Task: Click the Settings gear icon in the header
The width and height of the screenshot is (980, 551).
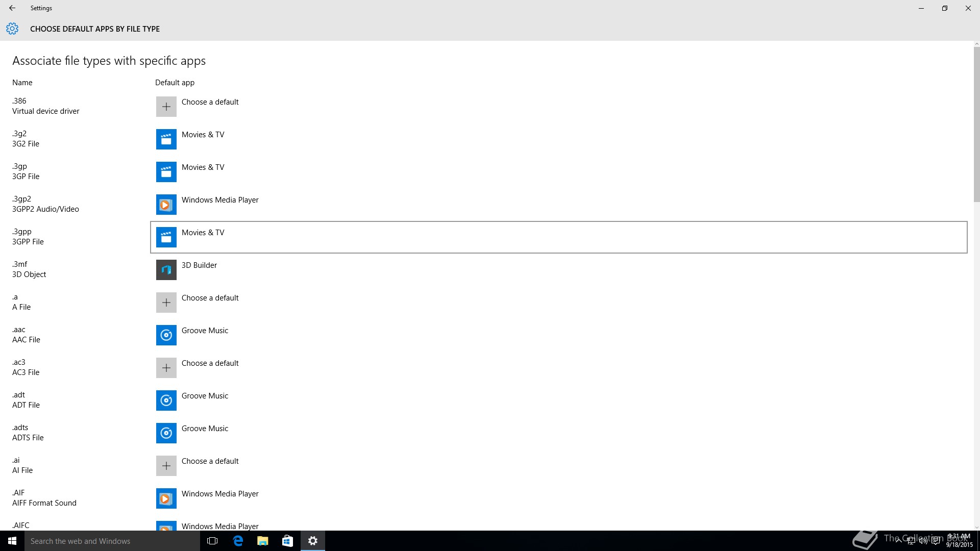Action: click(12, 29)
